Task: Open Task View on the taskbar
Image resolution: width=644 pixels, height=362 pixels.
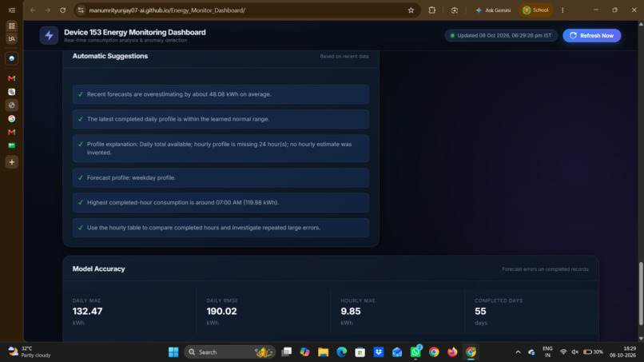Action: [286, 352]
